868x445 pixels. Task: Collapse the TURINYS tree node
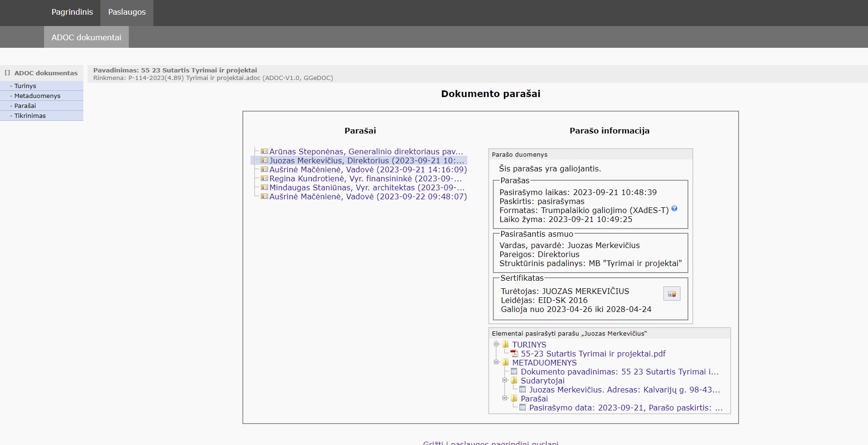tap(496, 344)
